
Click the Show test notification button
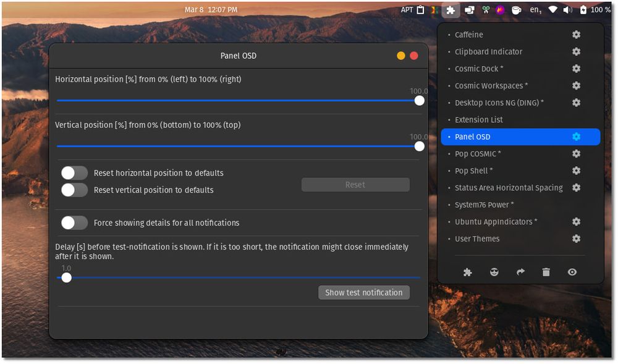pyautogui.click(x=363, y=292)
